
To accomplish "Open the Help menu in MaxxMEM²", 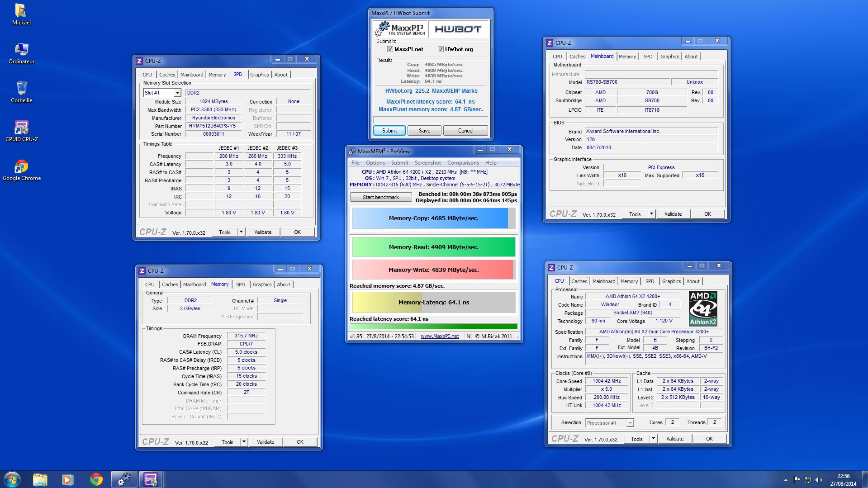I will click(491, 163).
